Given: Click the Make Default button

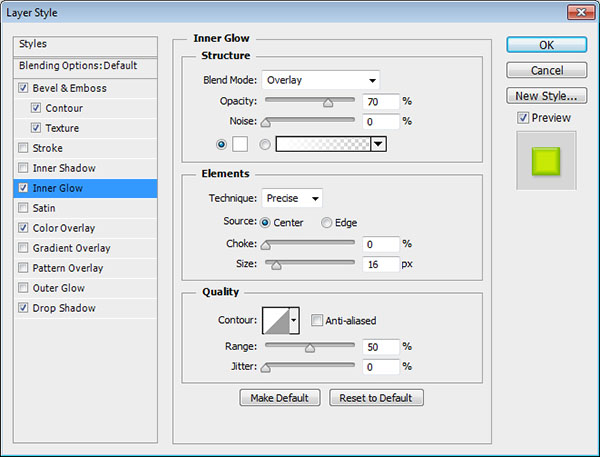Looking at the screenshot, I should pyautogui.click(x=280, y=398).
